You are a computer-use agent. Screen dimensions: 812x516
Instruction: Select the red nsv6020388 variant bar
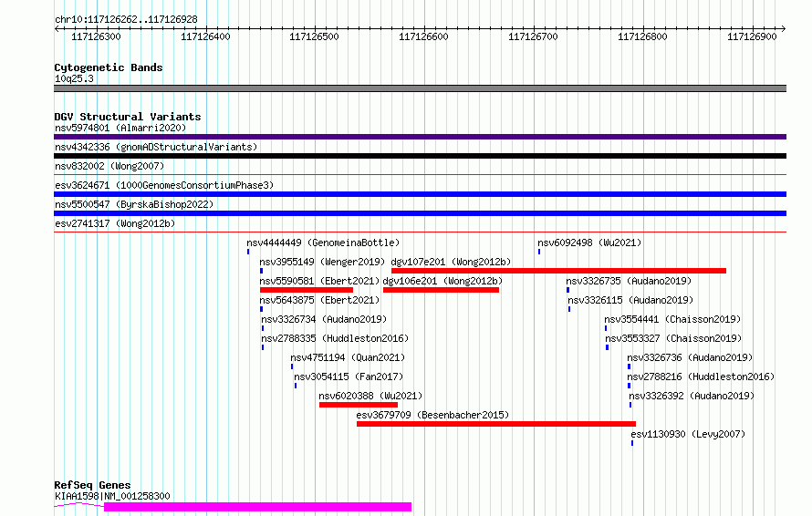tap(359, 405)
